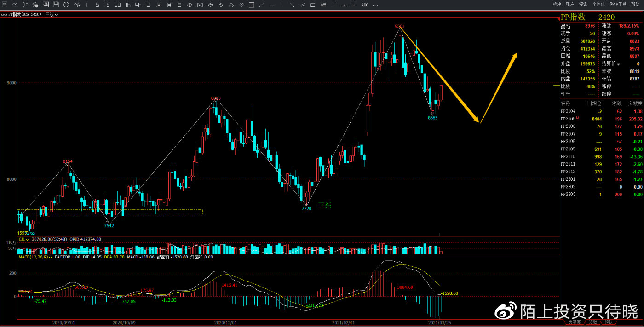Open the quote list icon in toolbar

tap(5, 5)
